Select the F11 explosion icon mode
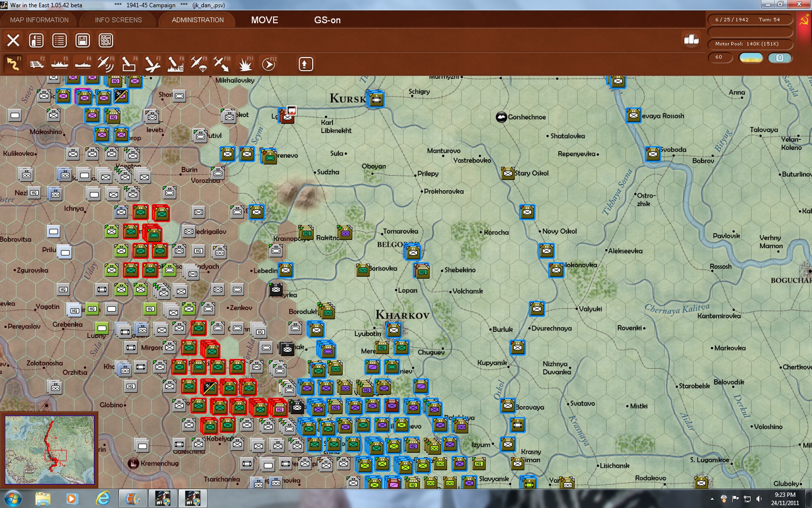This screenshot has width=812, height=508. [x=246, y=64]
